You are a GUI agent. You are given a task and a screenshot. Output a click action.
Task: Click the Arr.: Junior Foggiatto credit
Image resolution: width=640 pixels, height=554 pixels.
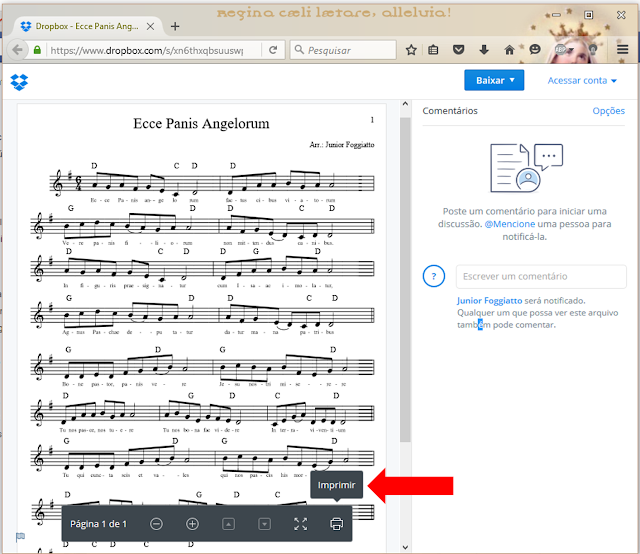(x=342, y=145)
